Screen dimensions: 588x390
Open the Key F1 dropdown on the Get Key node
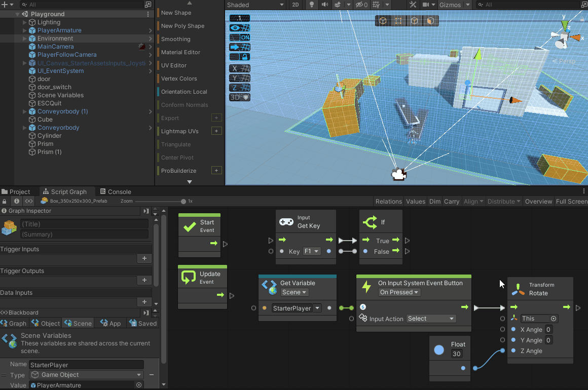312,251
